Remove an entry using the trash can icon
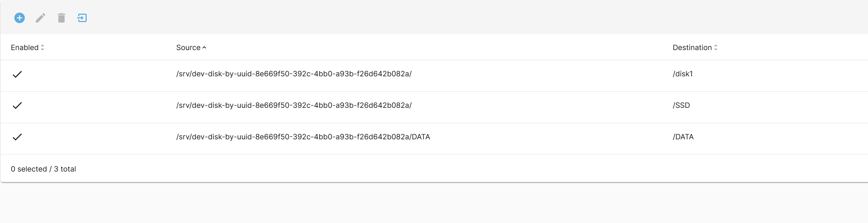Image resolution: width=868 pixels, height=223 pixels. [61, 18]
